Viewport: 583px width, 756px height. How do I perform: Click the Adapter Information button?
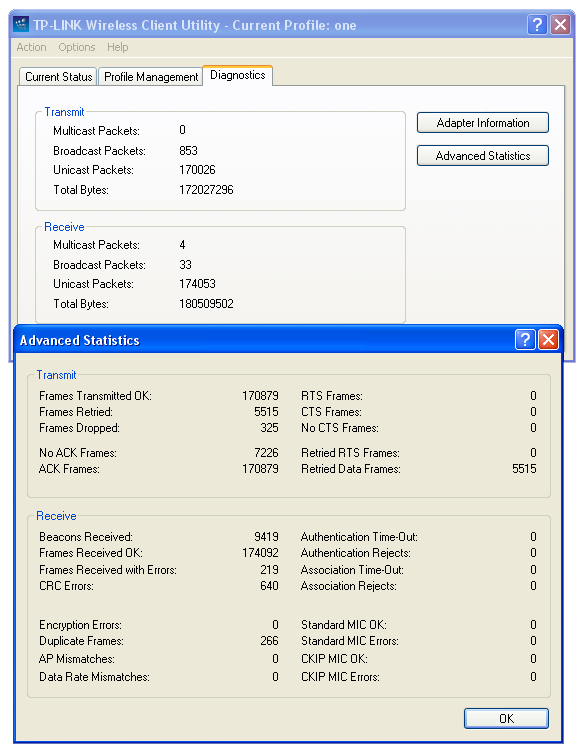tap(483, 122)
